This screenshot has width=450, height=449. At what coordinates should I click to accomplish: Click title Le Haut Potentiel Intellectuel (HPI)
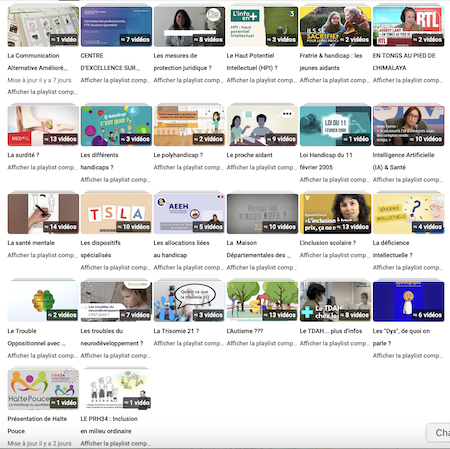[x=252, y=62]
